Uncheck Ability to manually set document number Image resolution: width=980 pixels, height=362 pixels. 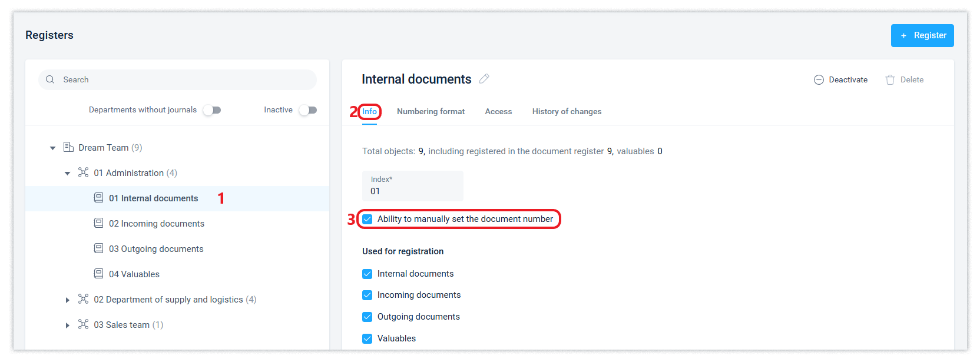367,219
